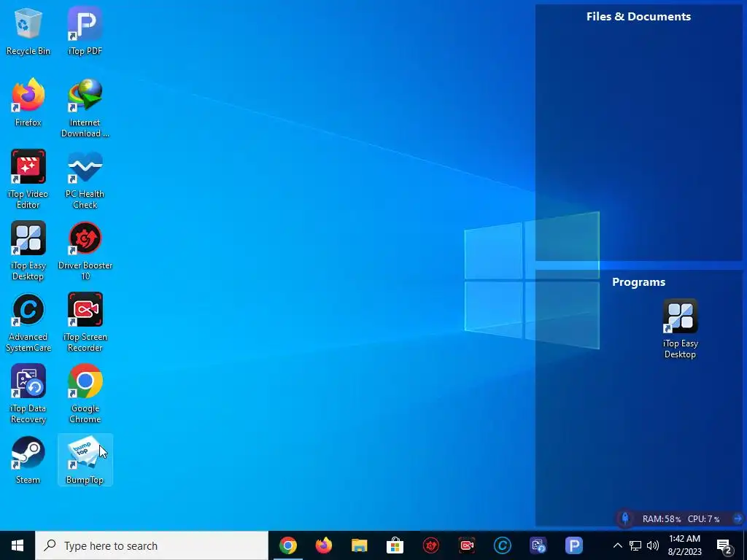Image resolution: width=747 pixels, height=560 pixels.
Task: Click the CPU: 7% usage readout
Action: 704,518
